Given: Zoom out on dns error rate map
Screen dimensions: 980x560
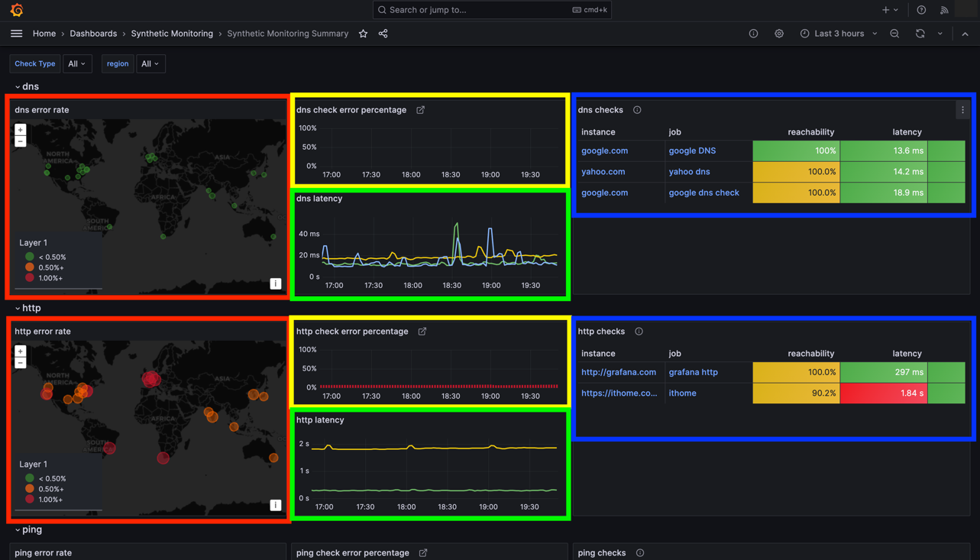Looking at the screenshot, I should click(21, 141).
